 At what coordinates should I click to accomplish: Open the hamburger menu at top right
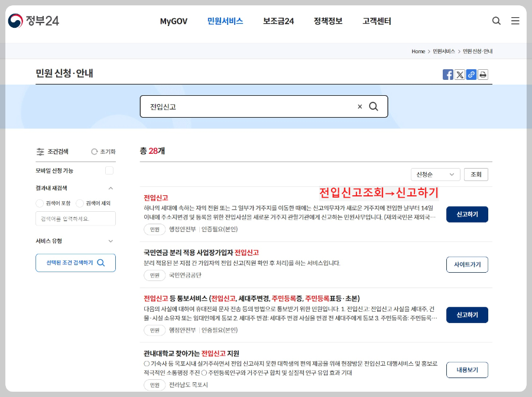(x=515, y=21)
